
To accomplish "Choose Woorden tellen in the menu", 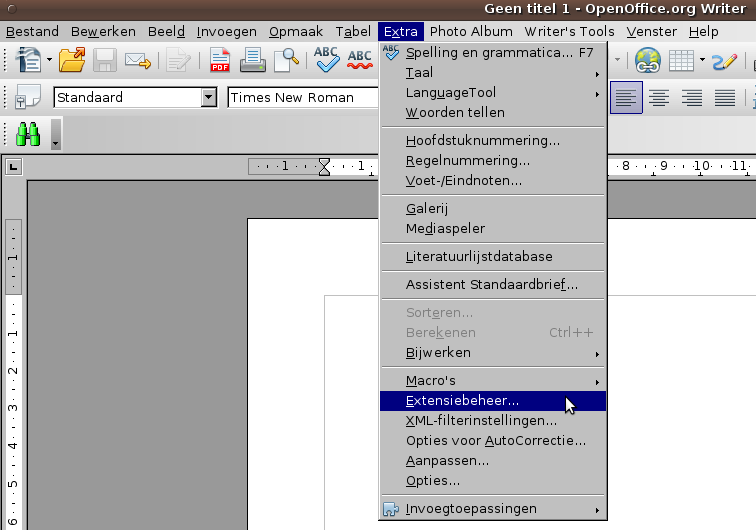I will [x=455, y=113].
